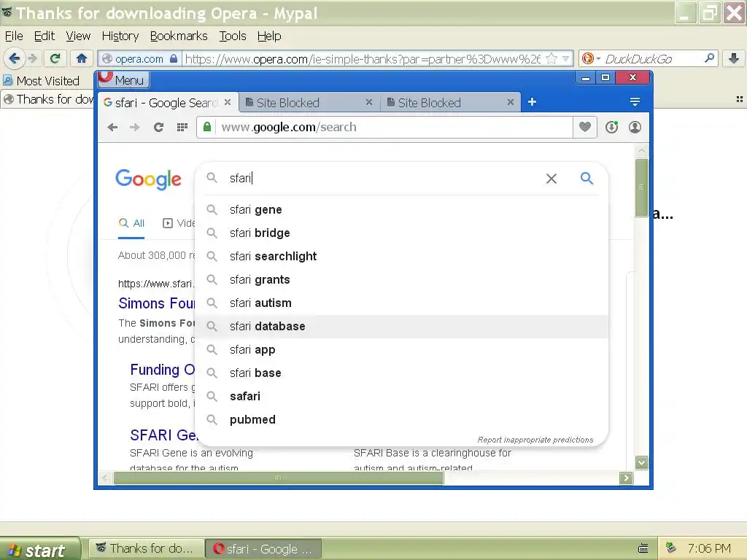Add page to bookmarks heart icon

[x=585, y=127]
